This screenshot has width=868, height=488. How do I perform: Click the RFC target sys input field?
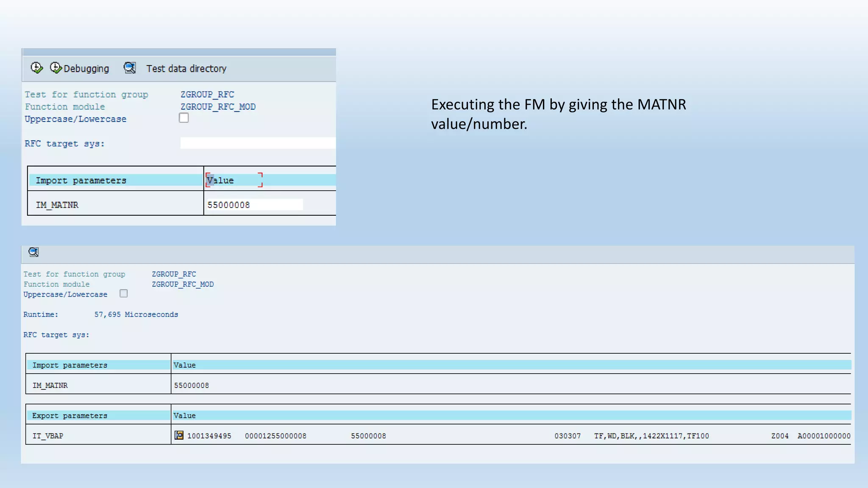258,143
